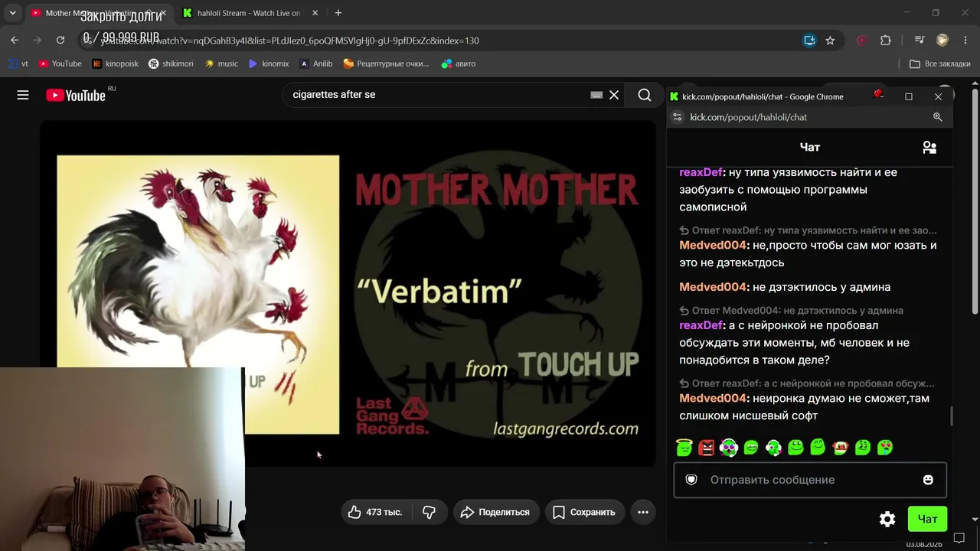Open the Chrome three-dot menu
980x551 pixels.
point(965,41)
